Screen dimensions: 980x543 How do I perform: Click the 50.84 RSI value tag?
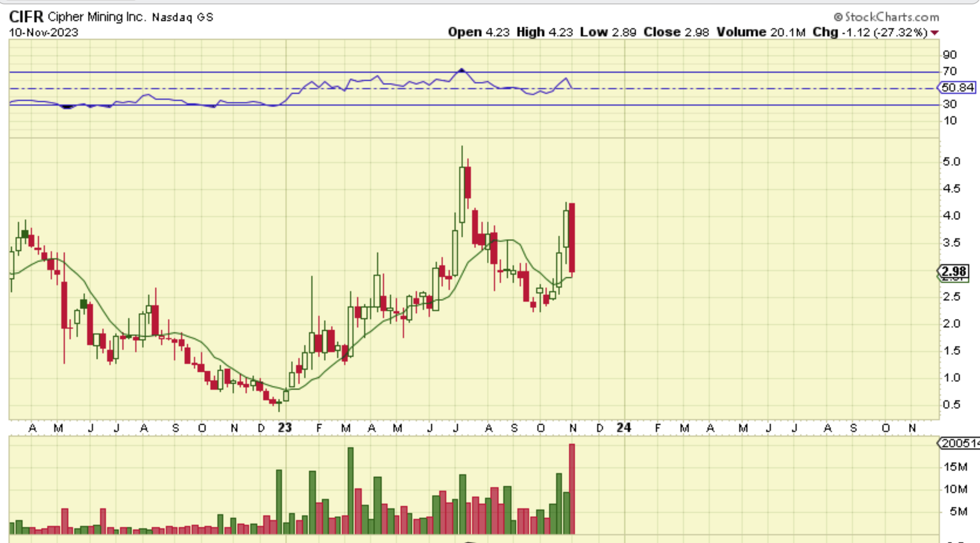point(957,88)
